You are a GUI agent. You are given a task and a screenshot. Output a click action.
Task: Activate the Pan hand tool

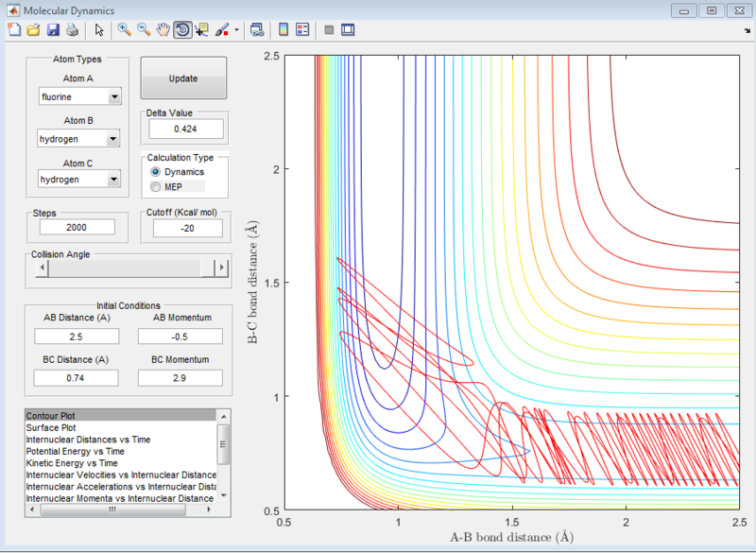[163, 29]
